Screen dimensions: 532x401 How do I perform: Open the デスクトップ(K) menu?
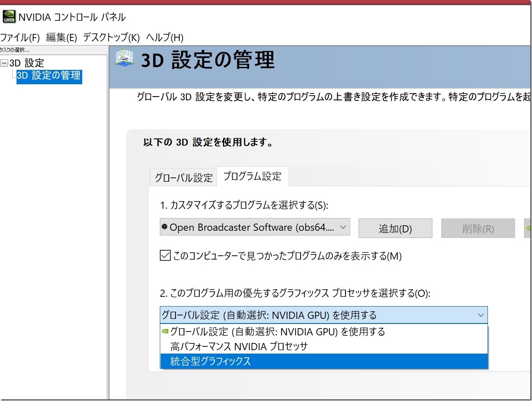click(111, 37)
